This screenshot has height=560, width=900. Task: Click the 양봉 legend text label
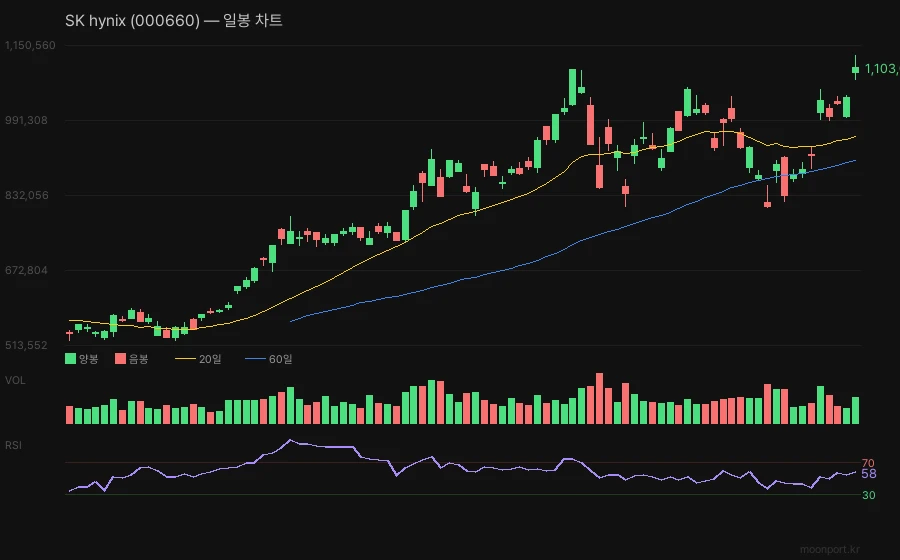[x=89, y=359]
